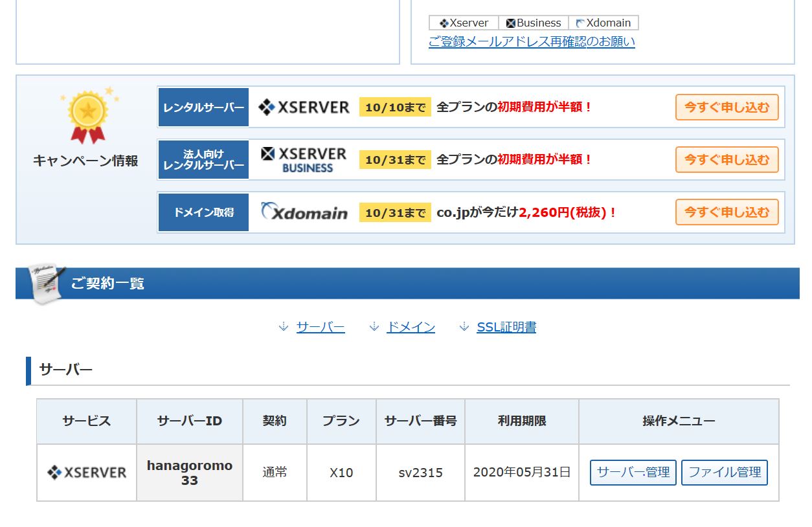Screen dimensions: 812x527
Task: Click the 契約 column header
Action: click(x=275, y=421)
